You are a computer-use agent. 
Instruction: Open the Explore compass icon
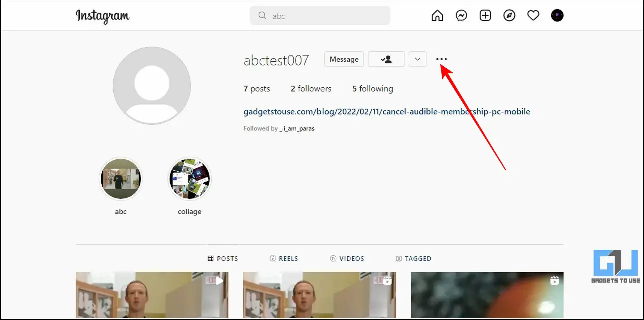pos(509,16)
